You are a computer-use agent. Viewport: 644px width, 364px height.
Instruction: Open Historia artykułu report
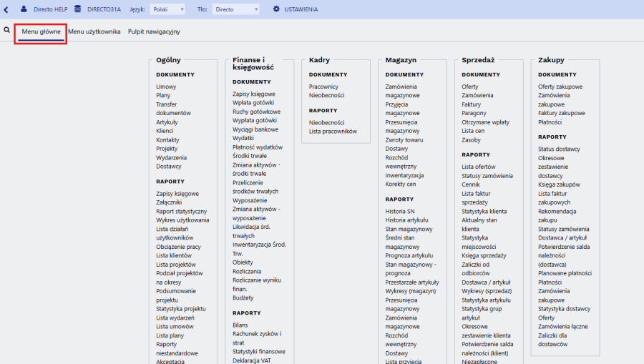[x=406, y=220]
